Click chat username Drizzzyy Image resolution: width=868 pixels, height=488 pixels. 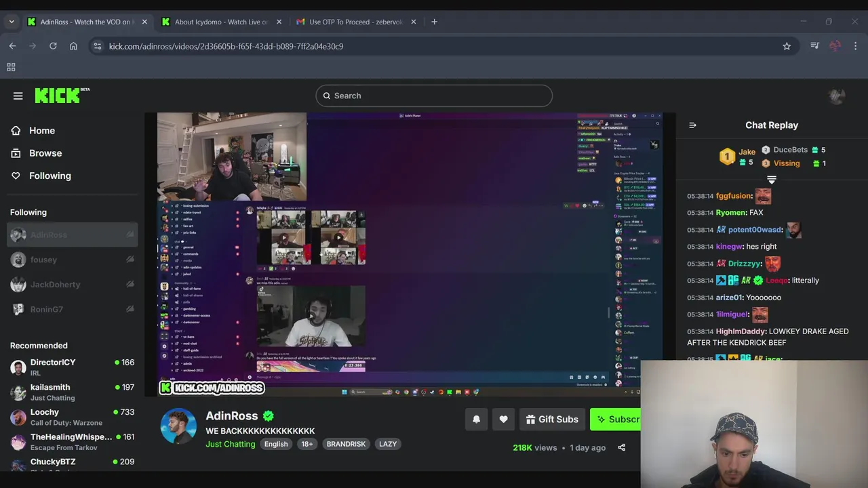pos(745,264)
